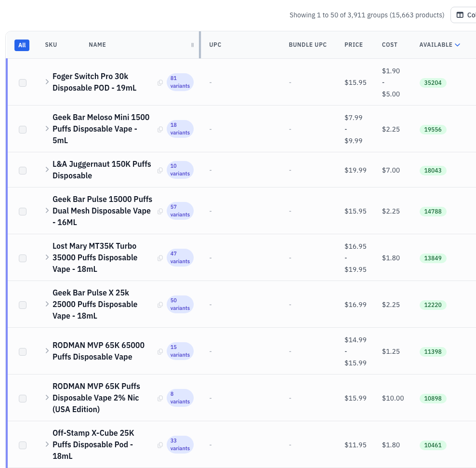The image size is (476, 468).
Task: Click available quantity 13849
Action: [x=433, y=258]
